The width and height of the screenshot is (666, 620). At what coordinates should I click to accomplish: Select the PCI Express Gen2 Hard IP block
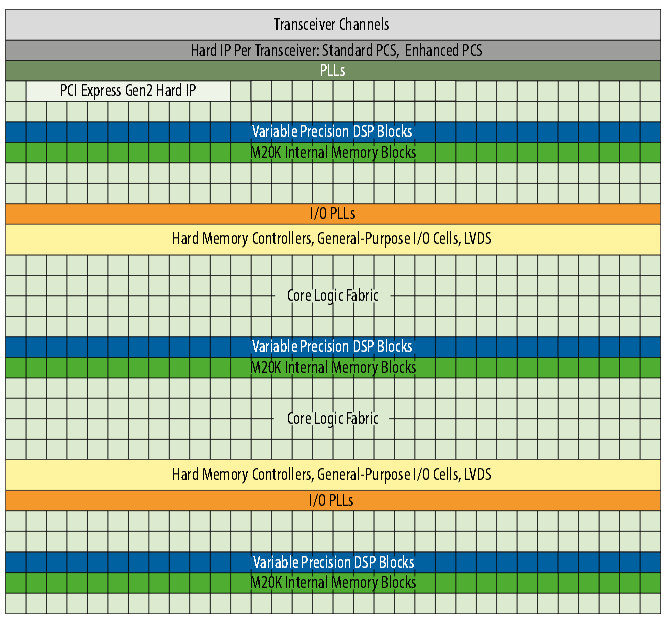(x=128, y=90)
